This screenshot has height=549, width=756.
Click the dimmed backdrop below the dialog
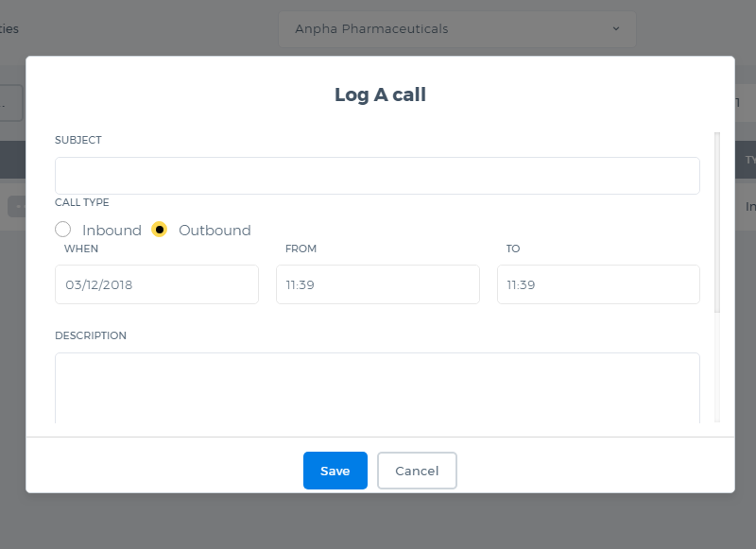378,522
